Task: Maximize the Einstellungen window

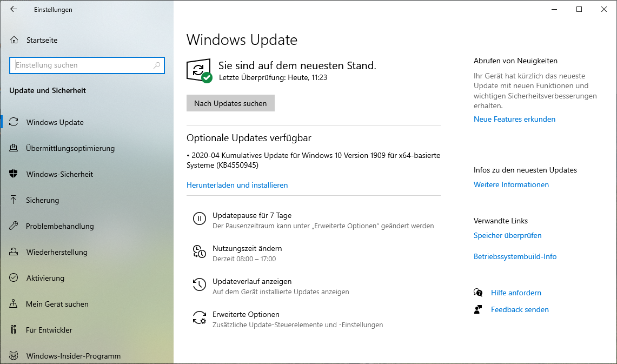Action: pos(579,9)
